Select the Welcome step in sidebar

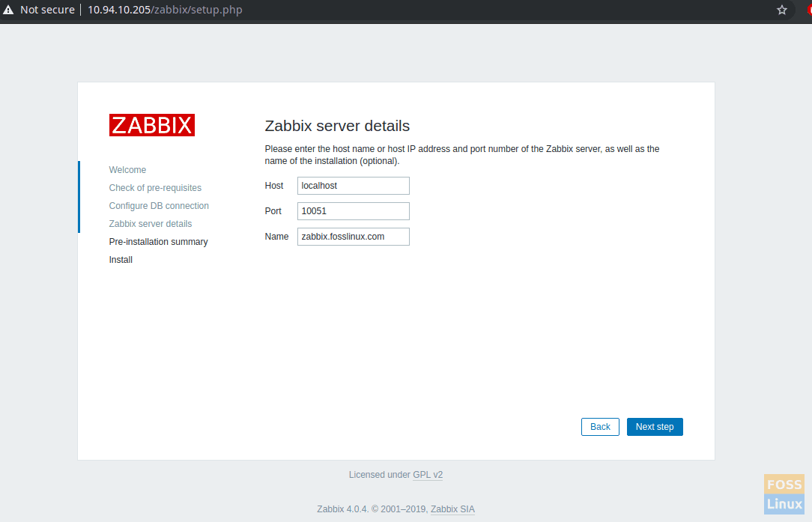click(x=127, y=170)
